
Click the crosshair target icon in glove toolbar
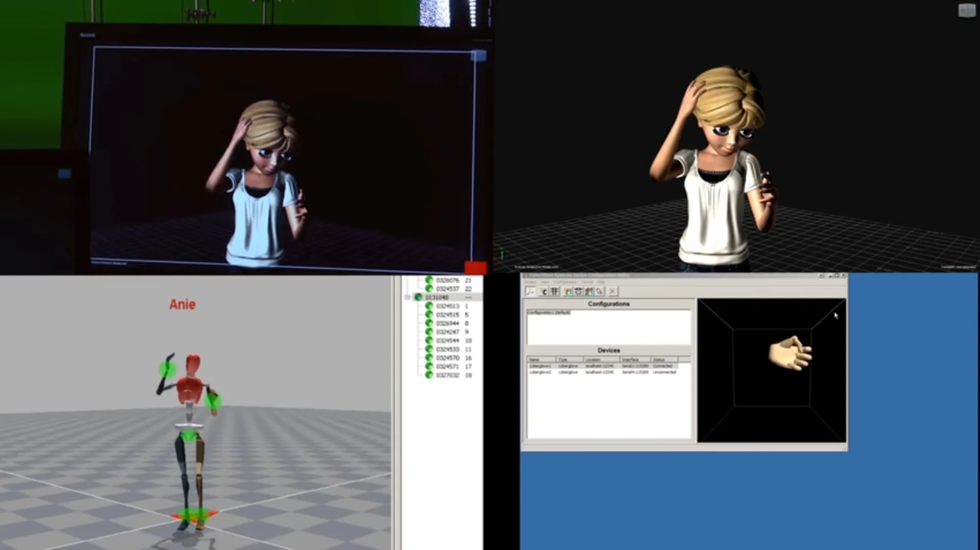click(x=578, y=292)
